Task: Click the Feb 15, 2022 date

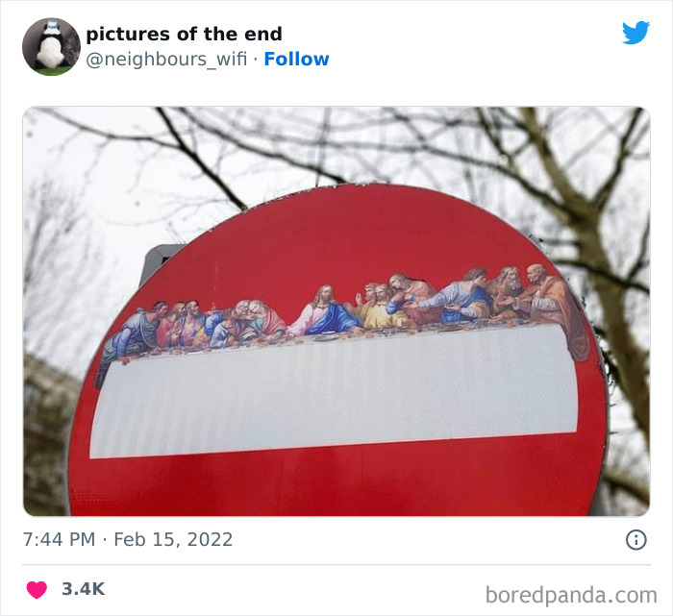Action: click(x=173, y=540)
